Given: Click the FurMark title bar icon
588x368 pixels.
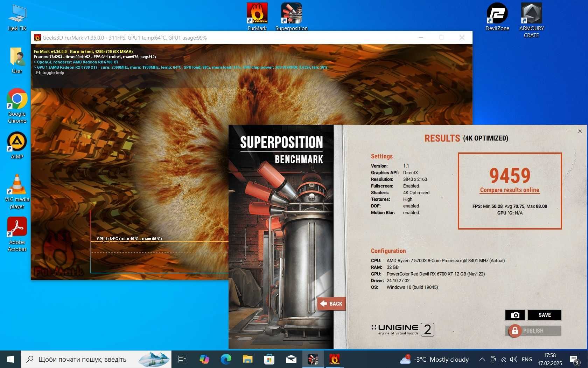Looking at the screenshot, I should click(37, 38).
